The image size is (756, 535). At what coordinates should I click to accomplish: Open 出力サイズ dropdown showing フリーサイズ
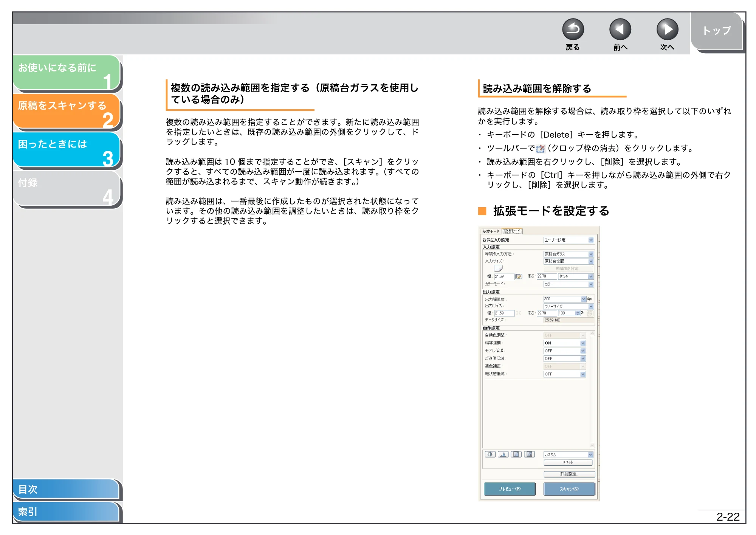[569, 306]
